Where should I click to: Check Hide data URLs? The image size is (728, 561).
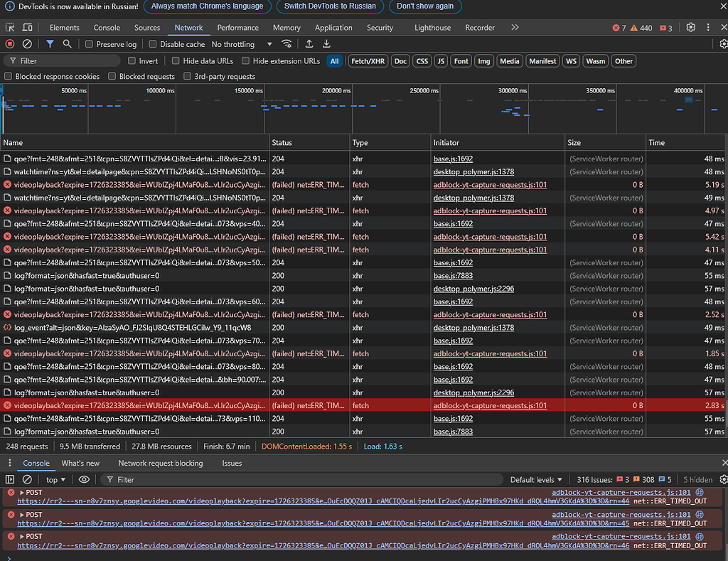coord(176,61)
